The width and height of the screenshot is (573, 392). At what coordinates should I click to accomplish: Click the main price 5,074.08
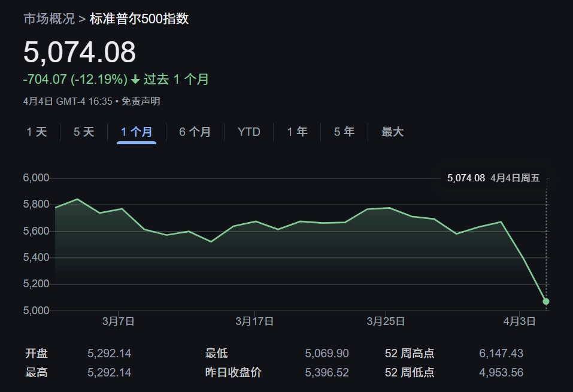[x=80, y=52]
